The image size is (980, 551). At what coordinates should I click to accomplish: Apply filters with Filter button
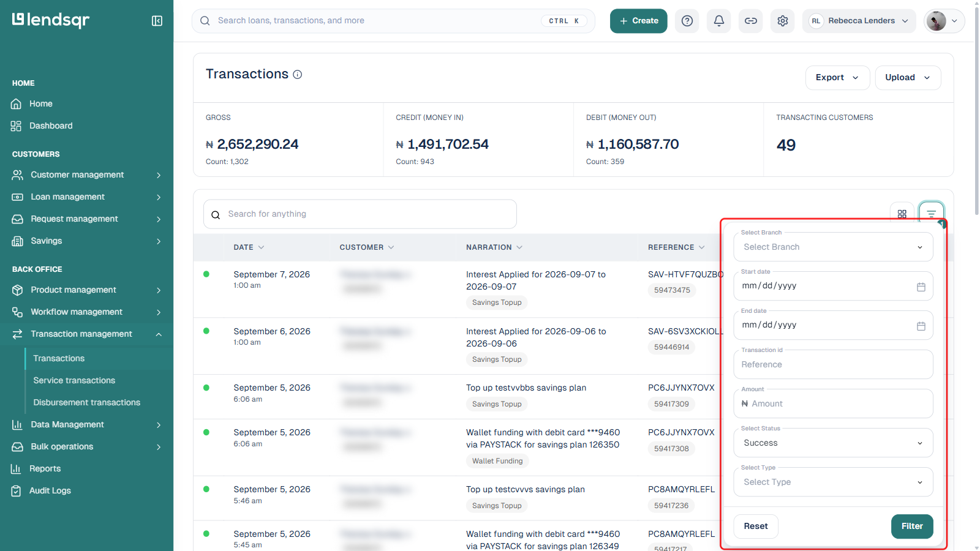pos(912,527)
